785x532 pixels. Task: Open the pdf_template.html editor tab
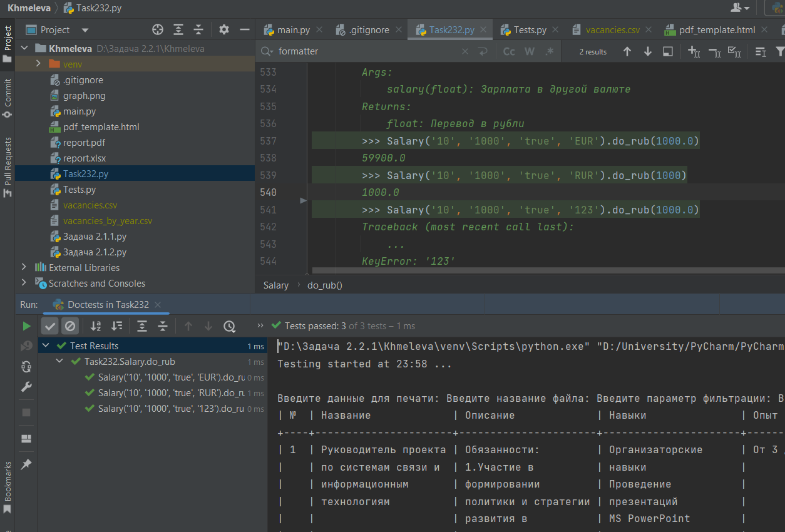tap(710, 30)
